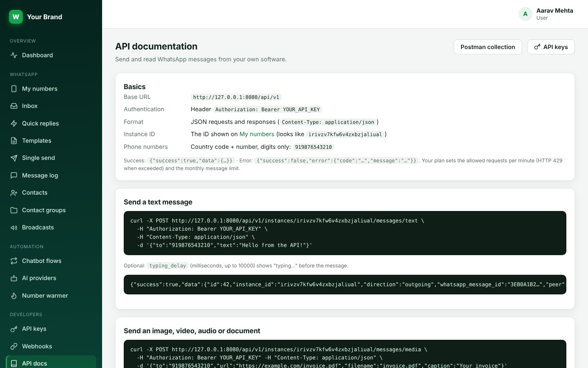The height and width of the screenshot is (368, 588).
Task: Open Templates menu item
Action: tap(51, 141)
